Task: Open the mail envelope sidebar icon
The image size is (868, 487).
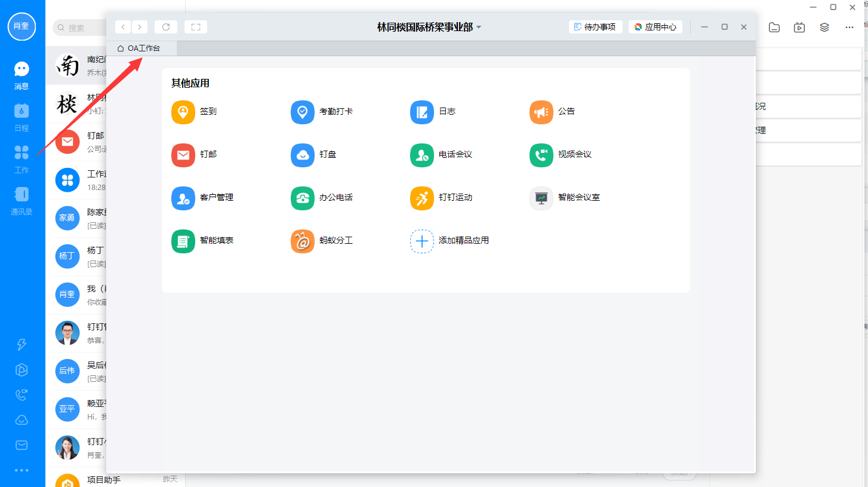Action: (21, 445)
